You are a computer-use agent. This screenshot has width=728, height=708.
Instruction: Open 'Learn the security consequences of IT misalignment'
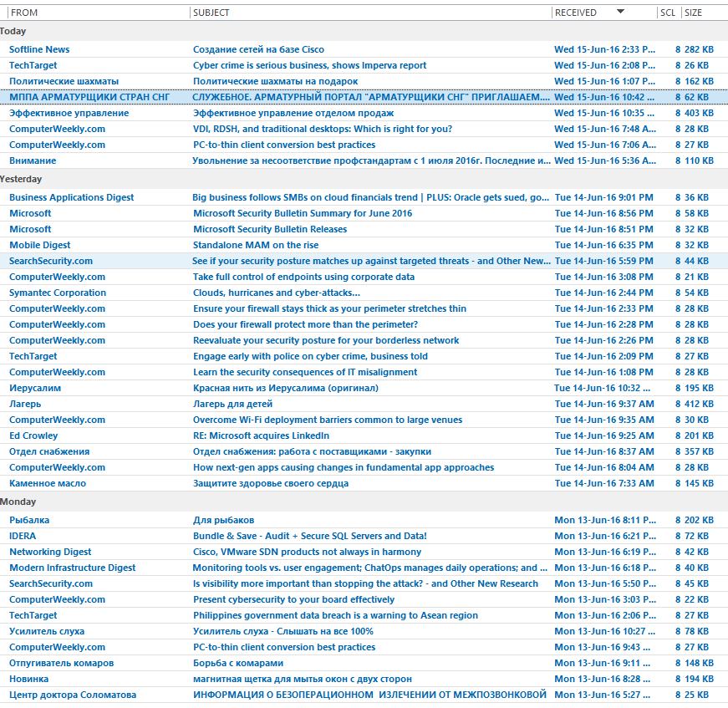pyautogui.click(x=364, y=372)
